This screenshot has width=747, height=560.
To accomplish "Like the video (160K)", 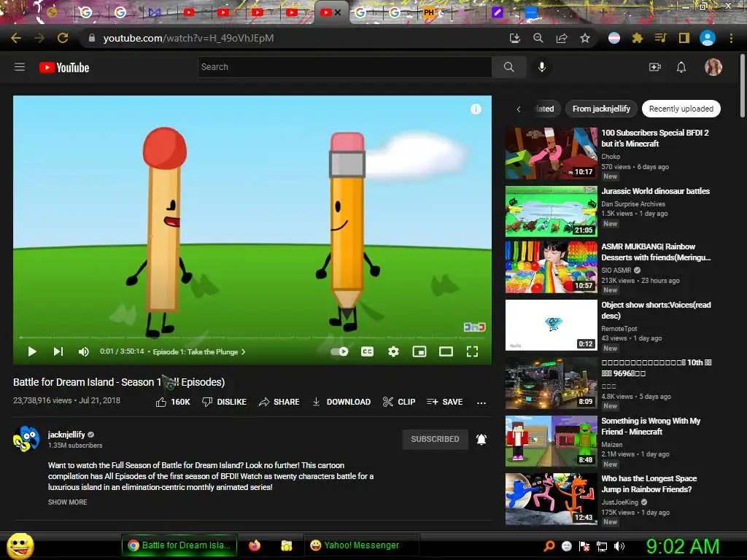I will (173, 402).
